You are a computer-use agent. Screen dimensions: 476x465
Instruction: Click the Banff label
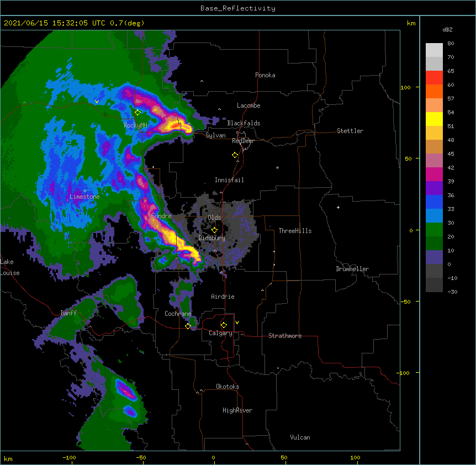click(68, 313)
